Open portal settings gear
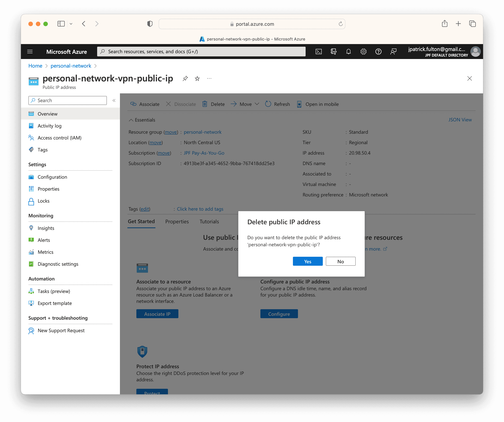 click(363, 52)
